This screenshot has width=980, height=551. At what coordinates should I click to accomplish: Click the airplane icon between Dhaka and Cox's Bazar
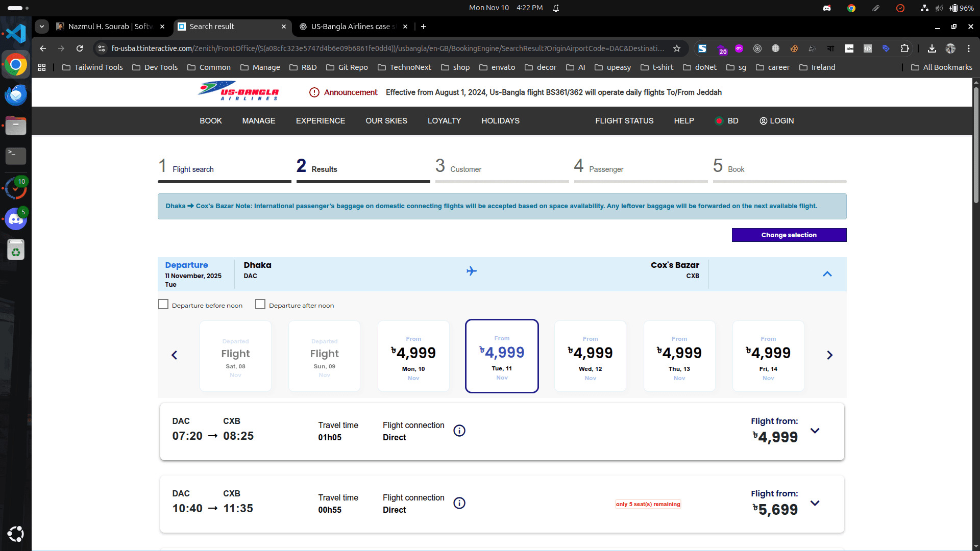(x=471, y=271)
